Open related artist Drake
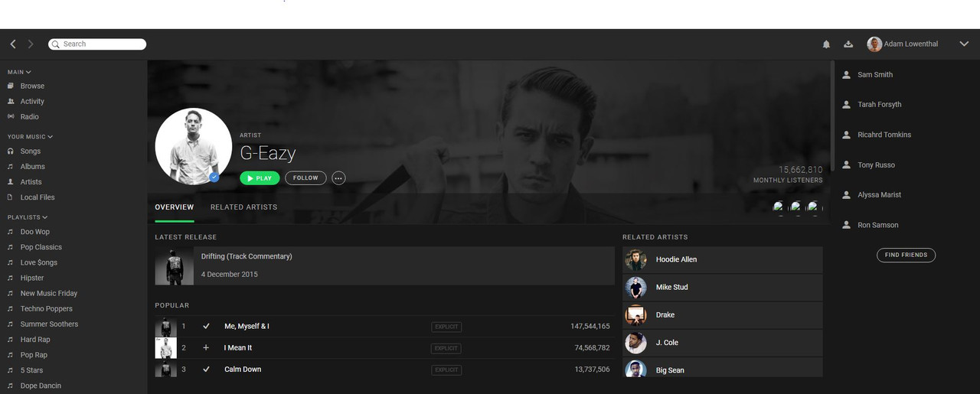This screenshot has height=394, width=980. click(723, 315)
